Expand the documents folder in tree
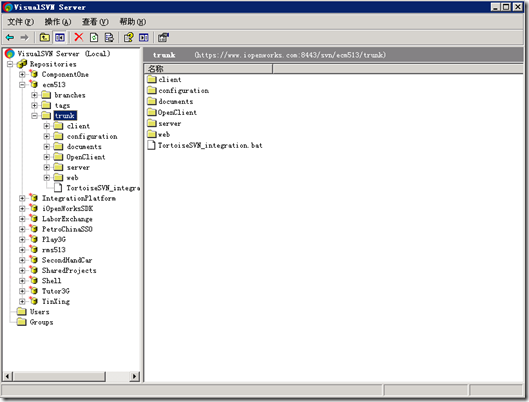The width and height of the screenshot is (529, 402). 47,147
